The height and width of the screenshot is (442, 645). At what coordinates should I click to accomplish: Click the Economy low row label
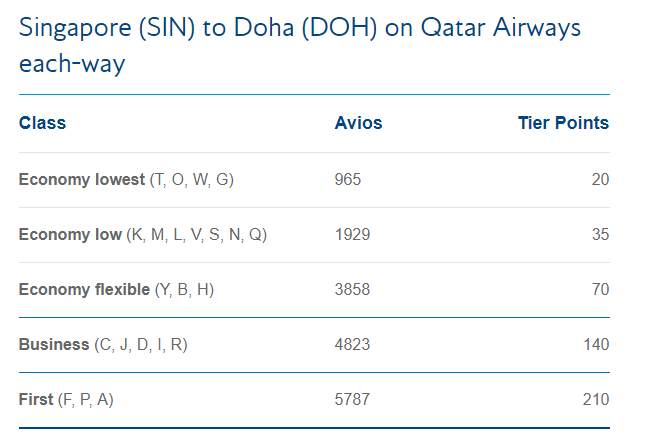click(143, 235)
